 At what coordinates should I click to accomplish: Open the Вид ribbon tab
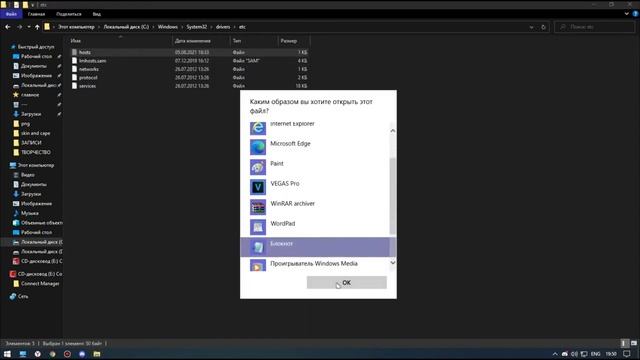(x=96, y=14)
